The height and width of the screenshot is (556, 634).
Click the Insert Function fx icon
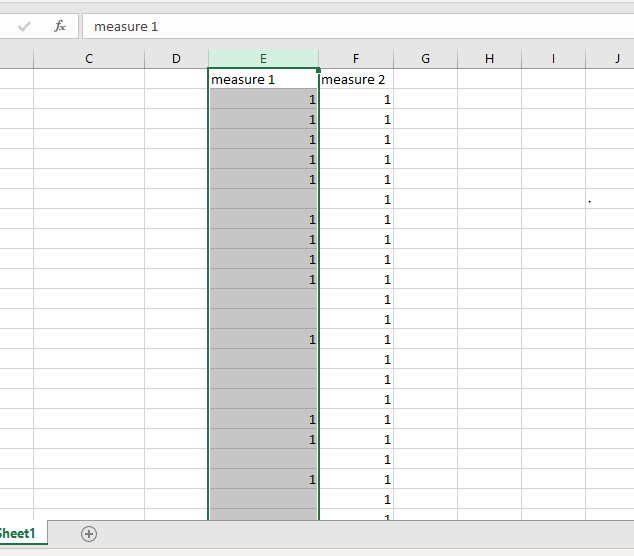pyautogui.click(x=60, y=26)
